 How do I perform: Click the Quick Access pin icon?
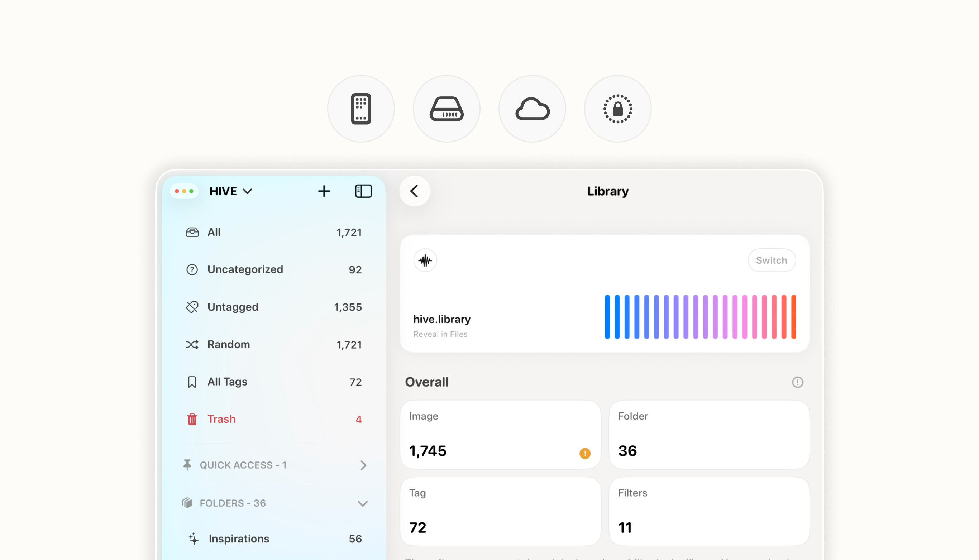[187, 465]
